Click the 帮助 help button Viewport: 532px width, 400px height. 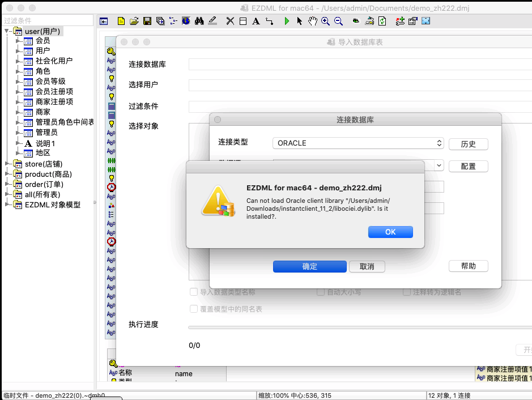468,266
